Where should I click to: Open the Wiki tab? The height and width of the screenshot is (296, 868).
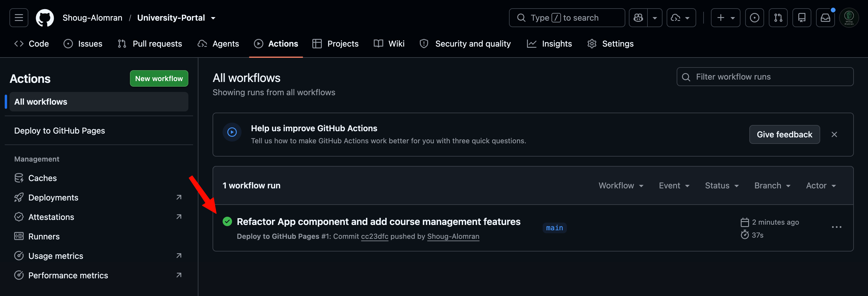coord(389,44)
